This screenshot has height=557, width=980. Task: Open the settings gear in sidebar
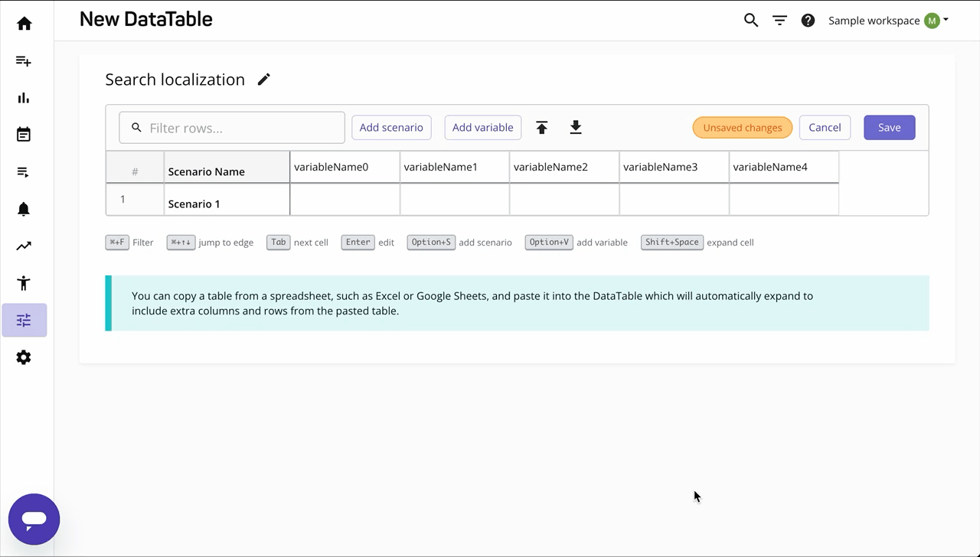click(24, 357)
